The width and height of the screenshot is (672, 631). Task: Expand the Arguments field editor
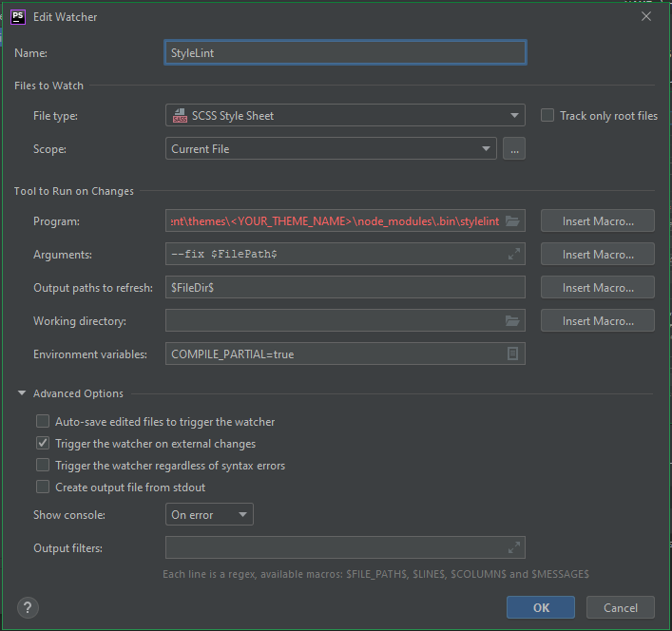(514, 254)
